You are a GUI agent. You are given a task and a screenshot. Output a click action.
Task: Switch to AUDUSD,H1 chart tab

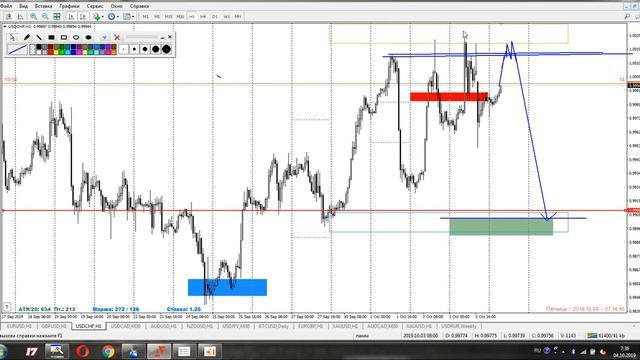[x=163, y=326]
